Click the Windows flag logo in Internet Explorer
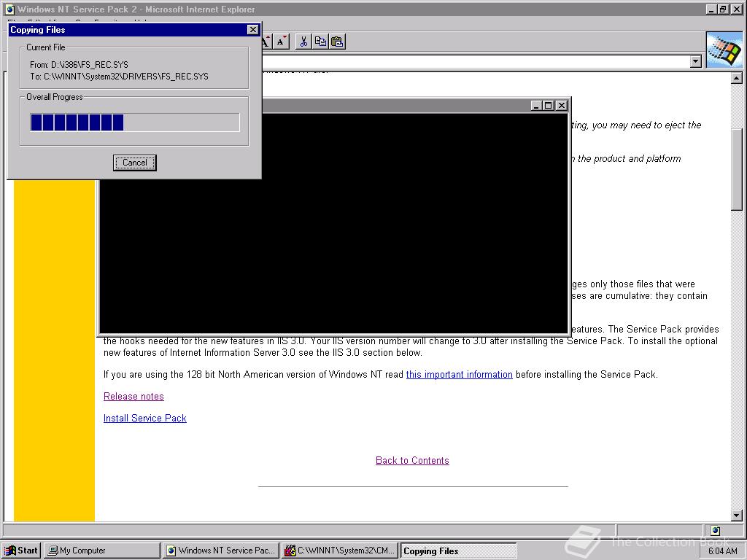This screenshot has width=747, height=560. (x=724, y=50)
